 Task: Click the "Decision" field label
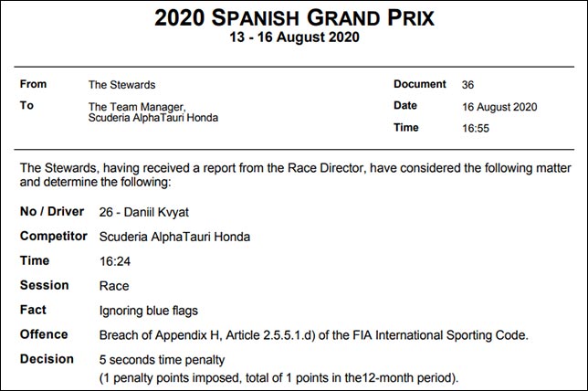[47, 360]
